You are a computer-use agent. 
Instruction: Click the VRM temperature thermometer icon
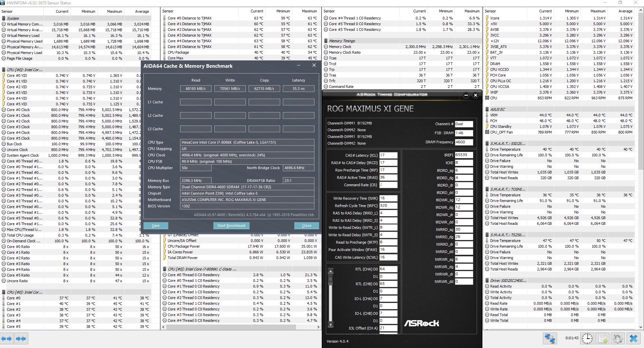pyautogui.click(x=487, y=115)
